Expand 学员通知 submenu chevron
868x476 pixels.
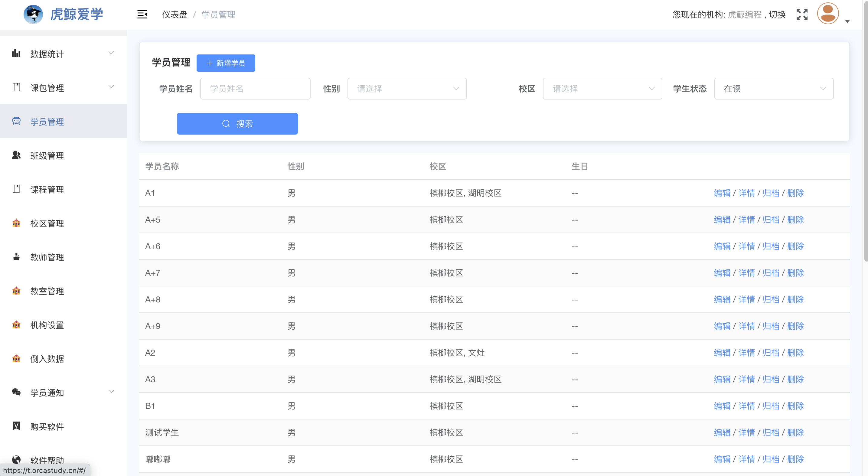pyautogui.click(x=111, y=391)
